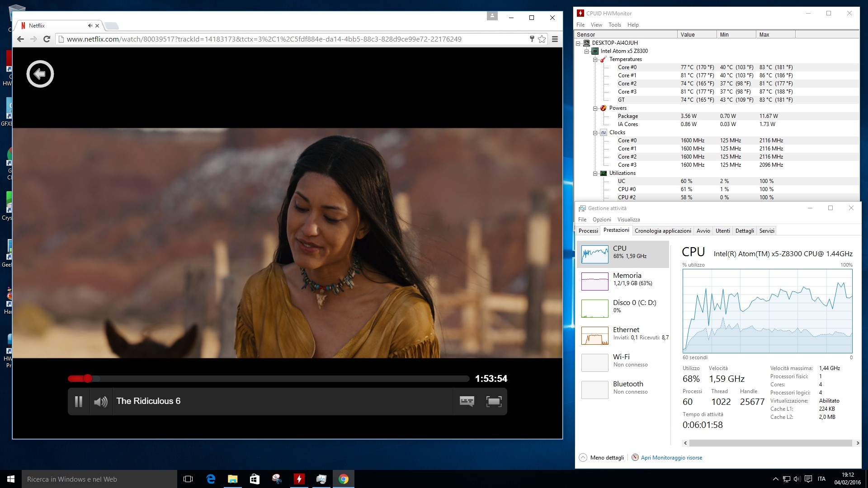
Task: Open the Chrome hamburger menu
Action: pos(555,39)
